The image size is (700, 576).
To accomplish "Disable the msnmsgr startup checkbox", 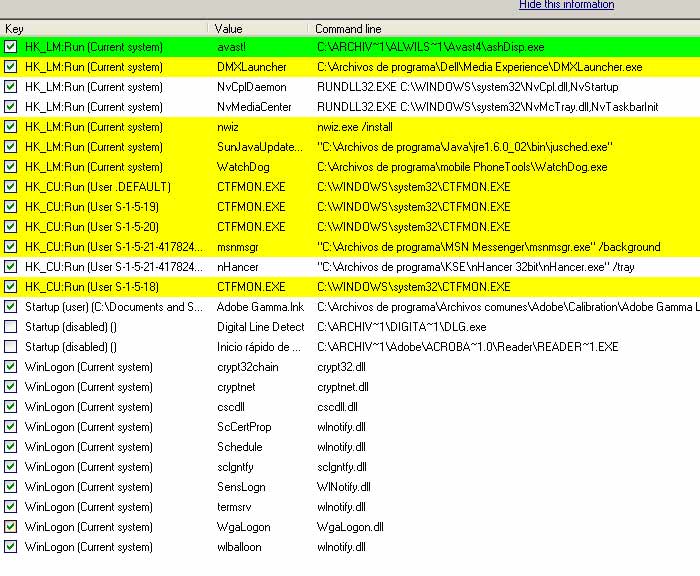I will 10,246.
